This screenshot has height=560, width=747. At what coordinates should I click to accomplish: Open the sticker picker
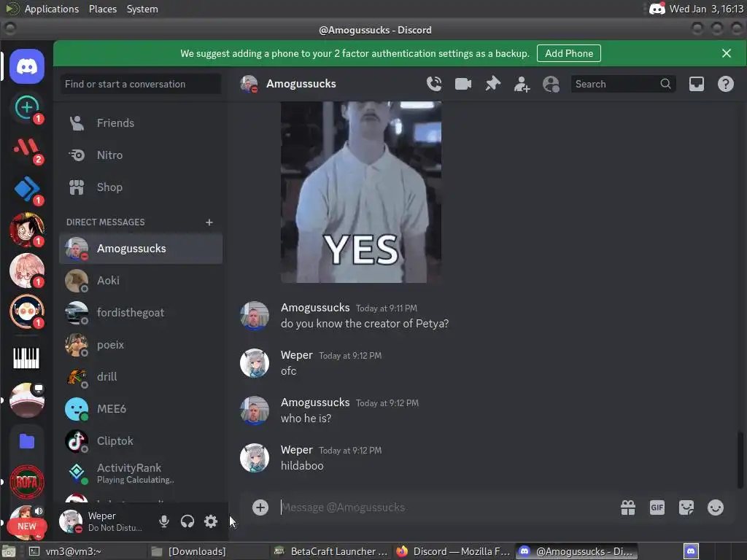click(x=686, y=507)
